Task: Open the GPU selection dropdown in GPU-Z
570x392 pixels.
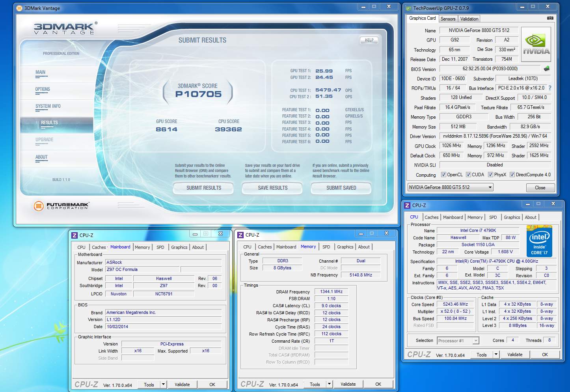Action: point(451,187)
